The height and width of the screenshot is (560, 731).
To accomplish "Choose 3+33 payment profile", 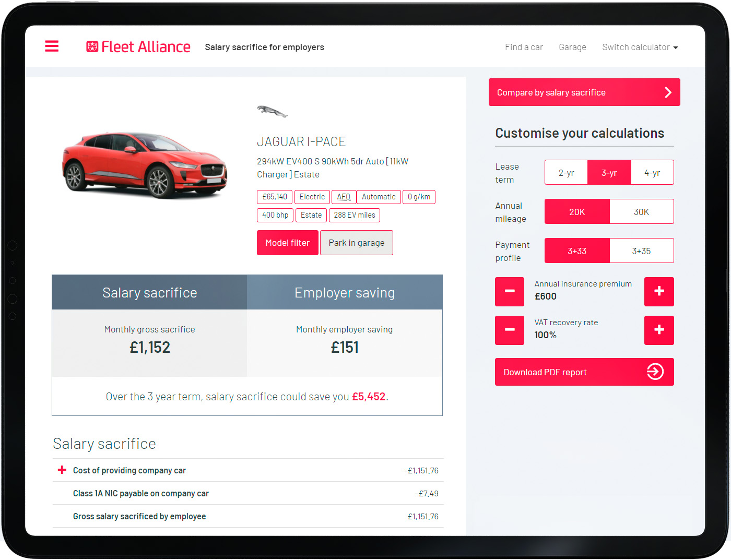I will tap(577, 251).
